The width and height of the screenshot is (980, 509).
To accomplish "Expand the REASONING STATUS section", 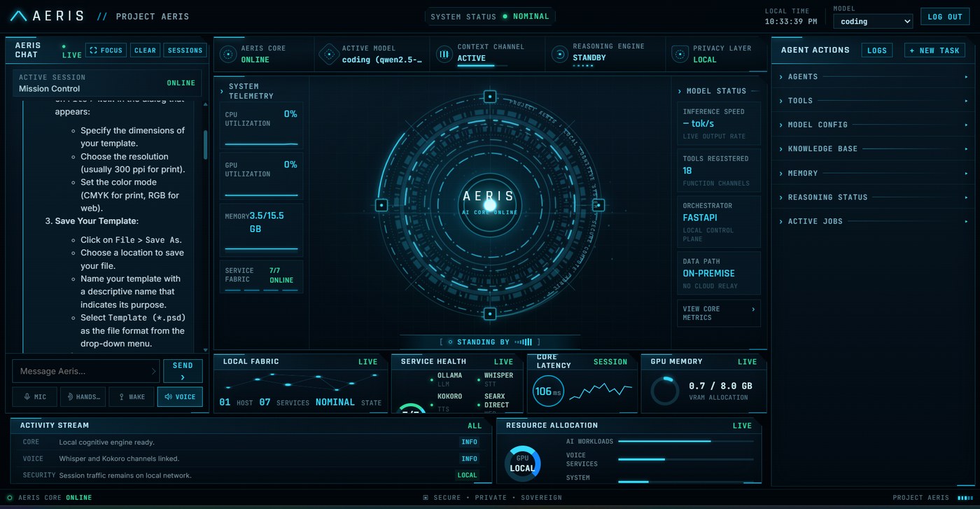I will (x=874, y=197).
